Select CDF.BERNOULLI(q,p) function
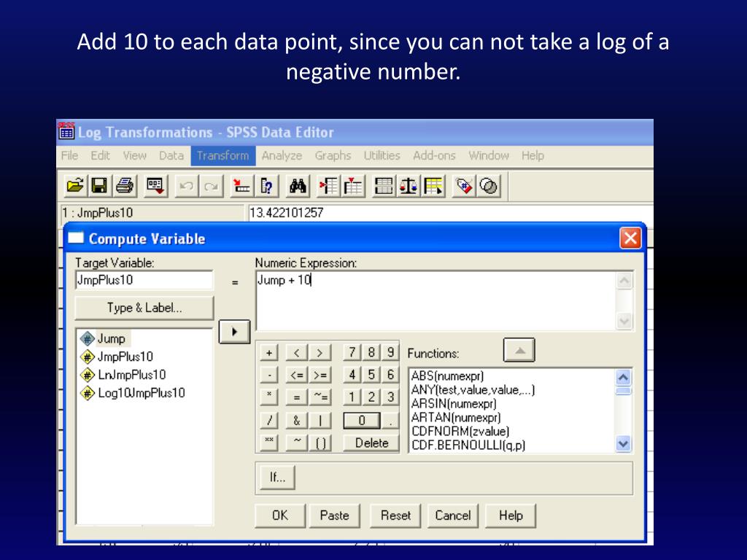Viewport: 747px width, 560px height. coord(468,446)
